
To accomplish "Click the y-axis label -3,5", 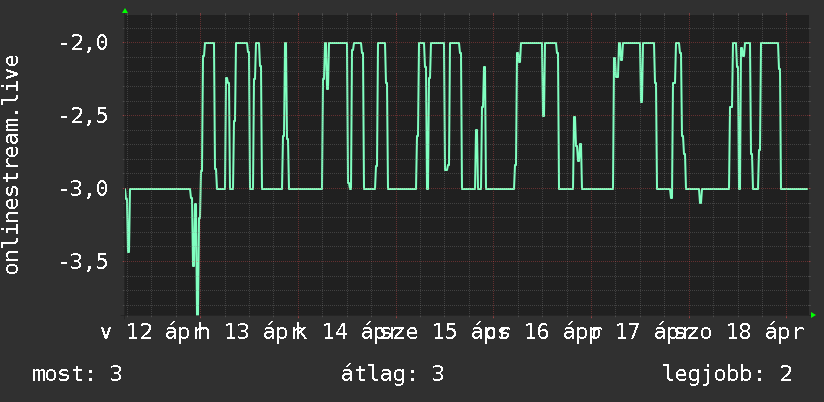I will point(83,262).
